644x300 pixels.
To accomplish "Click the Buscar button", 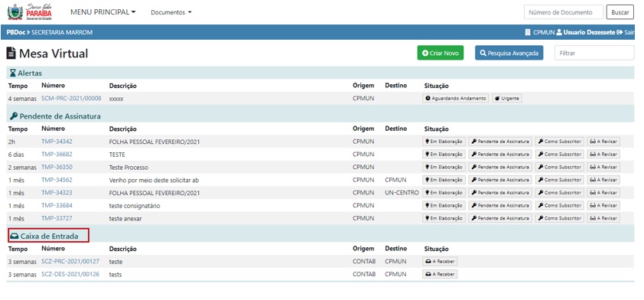I will click(x=620, y=12).
